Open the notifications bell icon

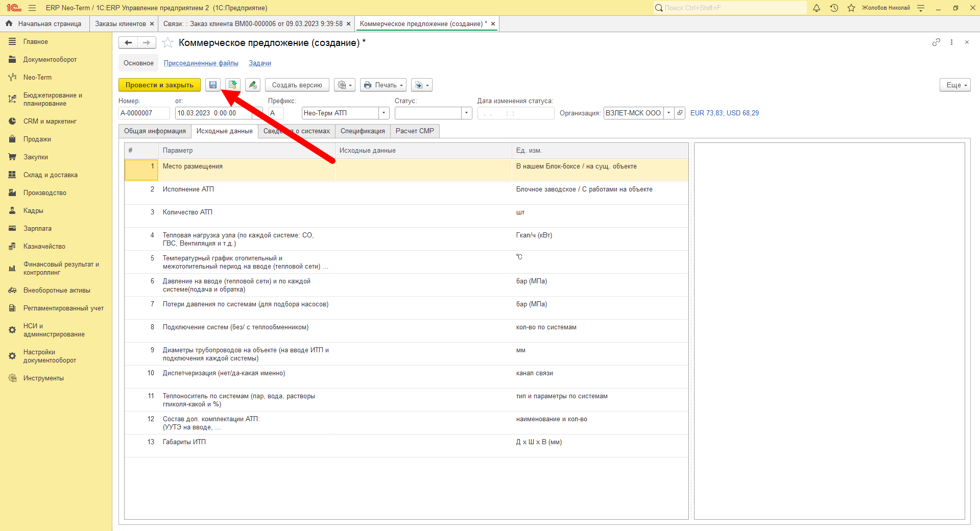point(817,8)
